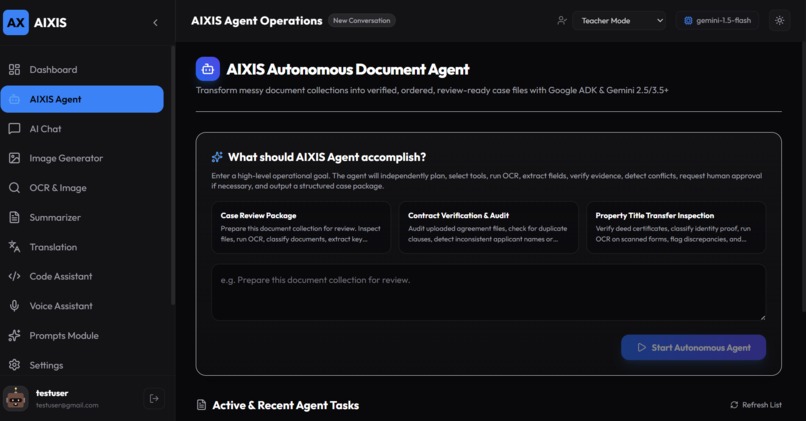806x421 pixels.
Task: Click the gemini-1.5-flash model selector
Action: click(x=718, y=21)
